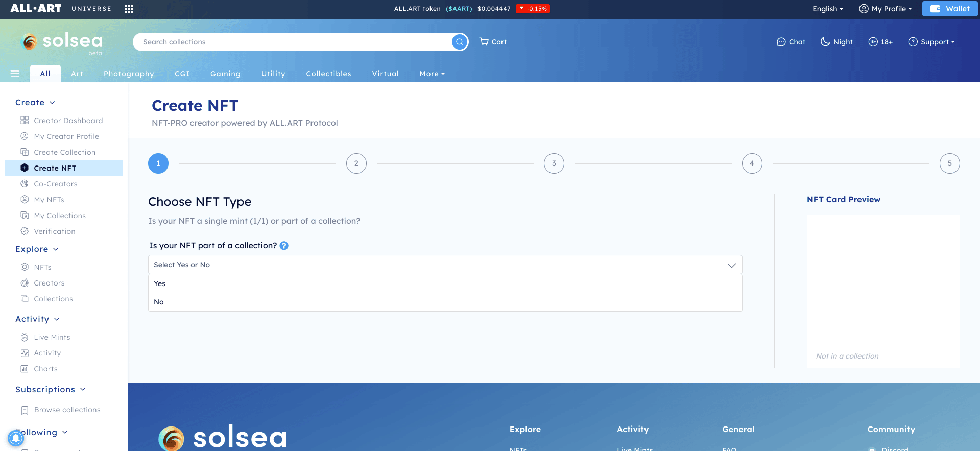The image size is (980, 451).
Task: Toggle the hamburger sidebar menu
Action: tap(15, 74)
